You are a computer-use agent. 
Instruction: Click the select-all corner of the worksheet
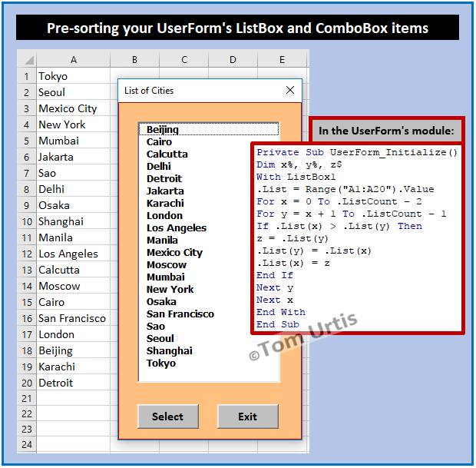27,59
